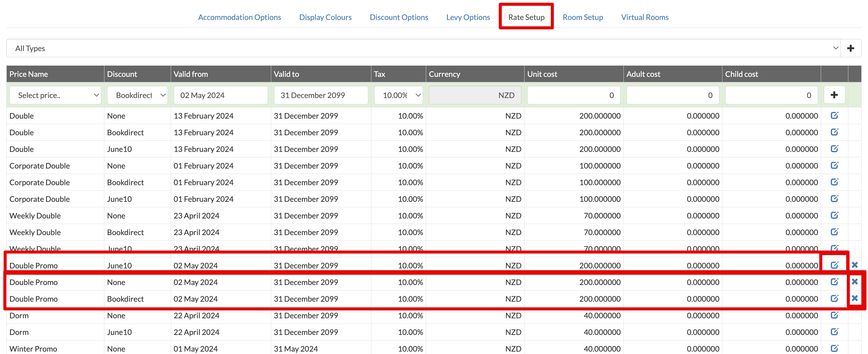Delete the Double Promo Bookdirect rate
This screenshot has height=354, width=868.
tap(854, 298)
